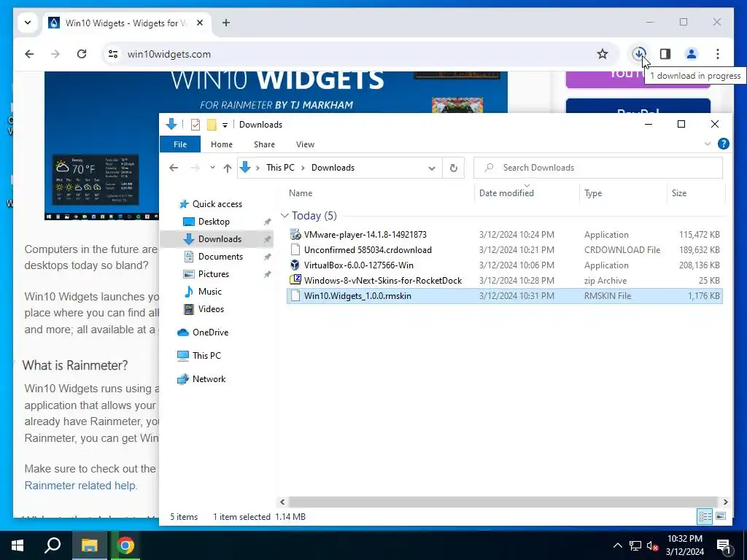
Task: Open the File ribbon tab
Action: click(x=180, y=144)
